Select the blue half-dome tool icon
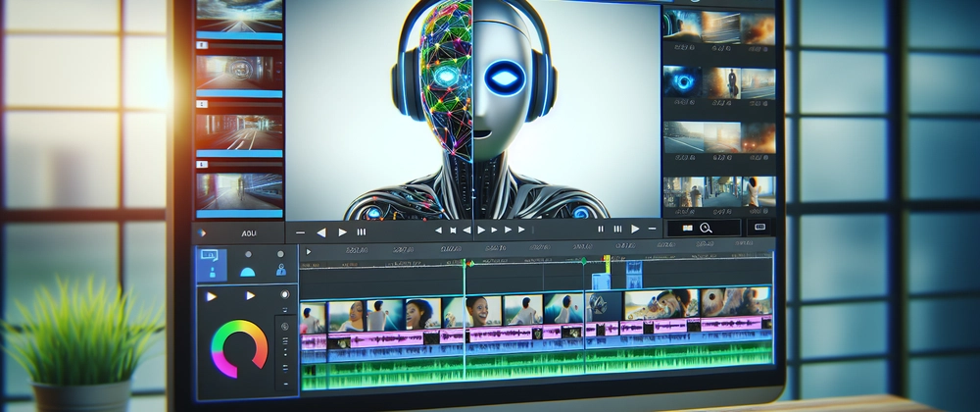 coord(248,272)
